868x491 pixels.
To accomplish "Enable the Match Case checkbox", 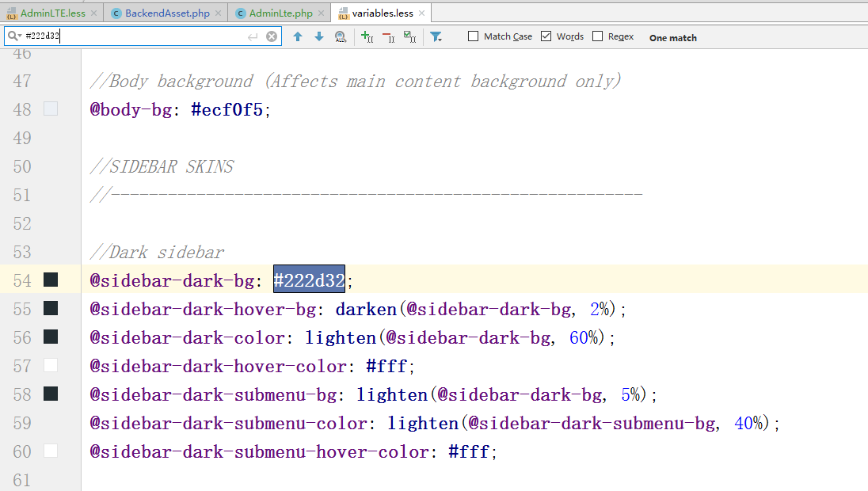I will [474, 36].
